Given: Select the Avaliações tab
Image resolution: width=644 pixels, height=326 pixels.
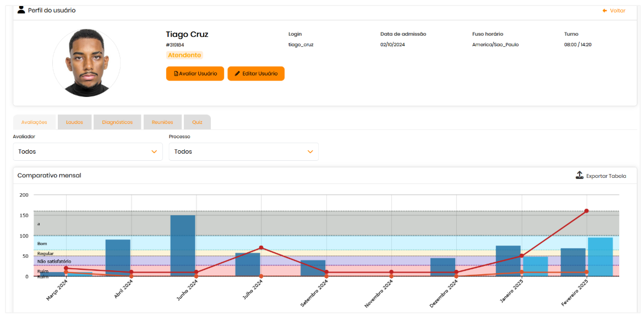Looking at the screenshot, I should coord(34,122).
